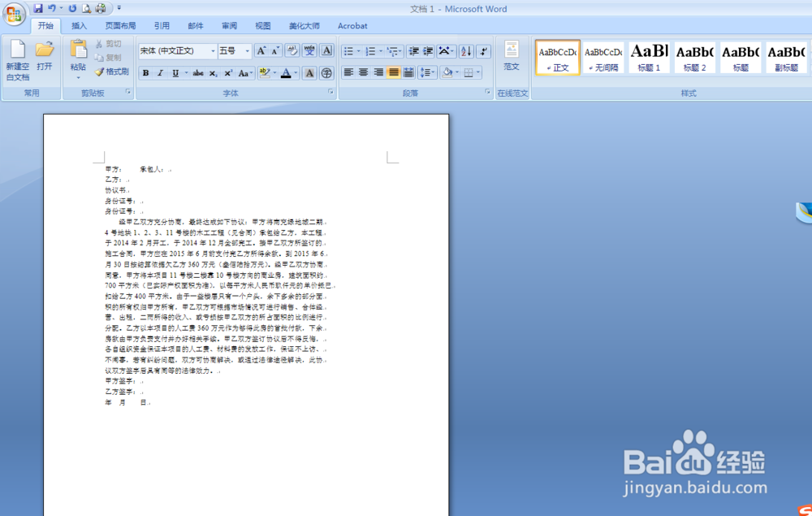Open the font color swatch dropdown
Screen dimensions: 812x516
[294, 72]
